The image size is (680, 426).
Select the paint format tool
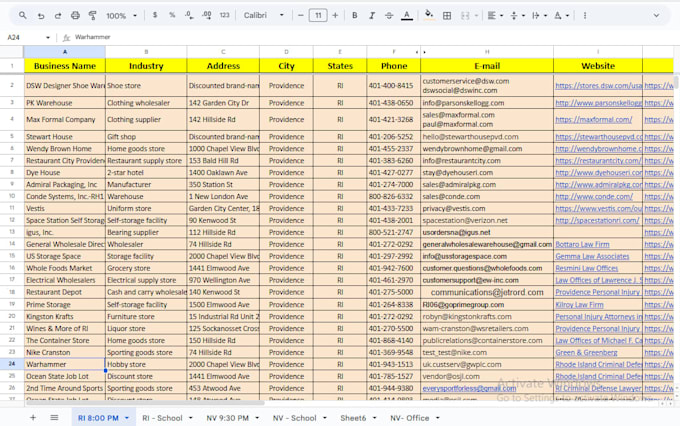point(92,16)
